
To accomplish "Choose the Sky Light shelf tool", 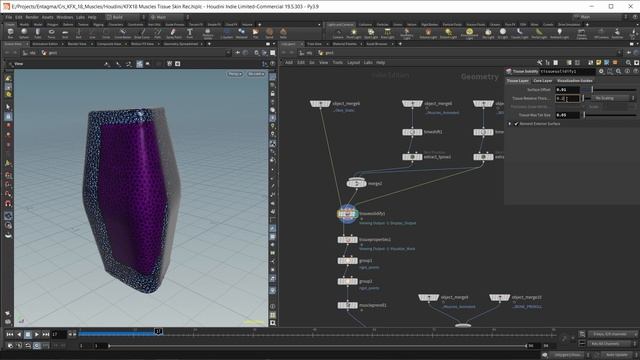I will point(488,33).
